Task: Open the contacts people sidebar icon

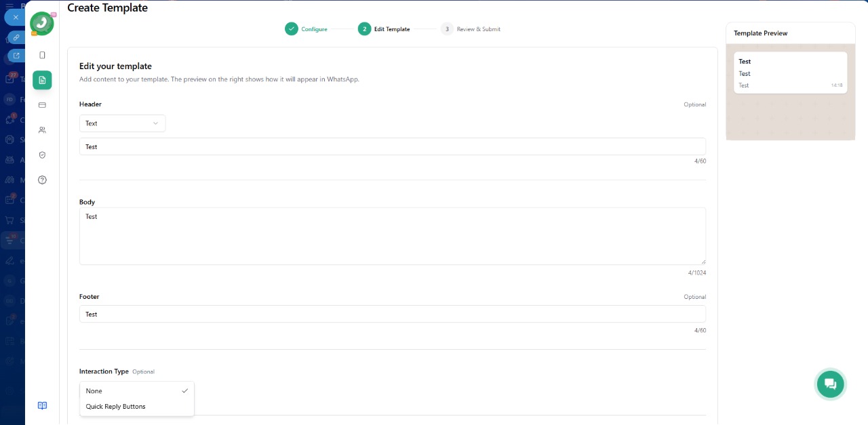Action: [42, 130]
